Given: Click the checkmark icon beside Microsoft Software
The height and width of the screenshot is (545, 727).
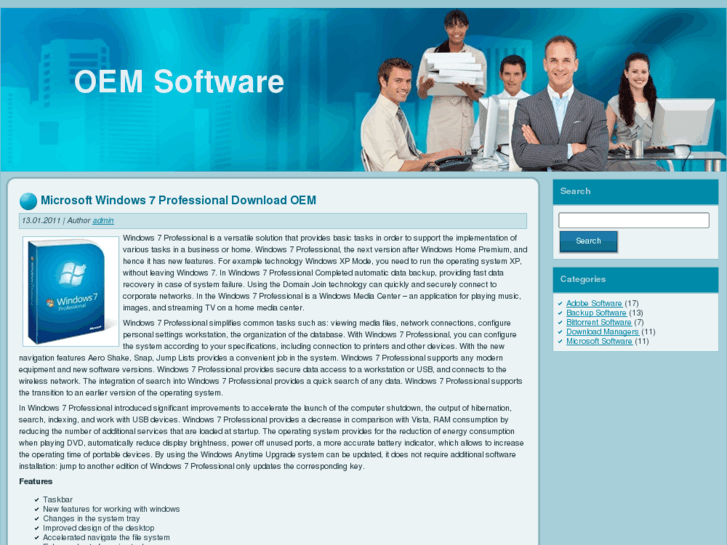Looking at the screenshot, I should [561, 341].
